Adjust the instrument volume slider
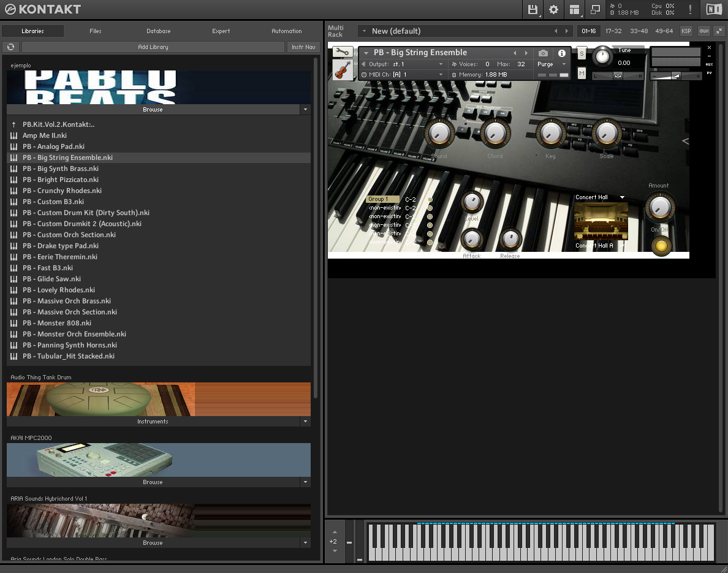Viewport: 728px width, 573px height. [x=676, y=76]
